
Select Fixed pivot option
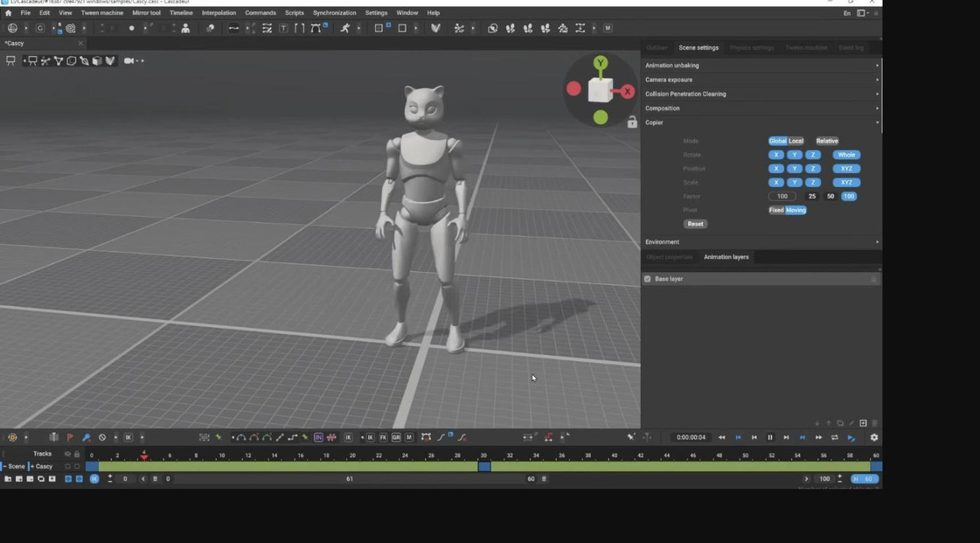coord(776,210)
